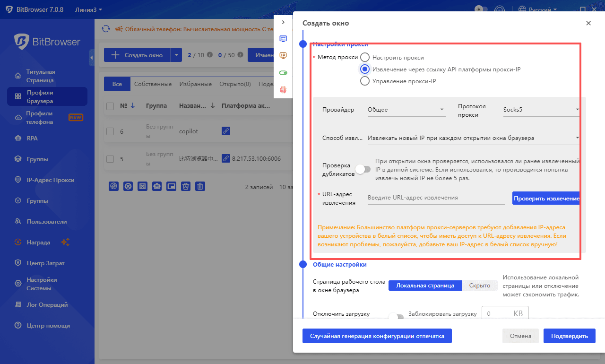Select the Настроить прокси radio option

(364, 56)
